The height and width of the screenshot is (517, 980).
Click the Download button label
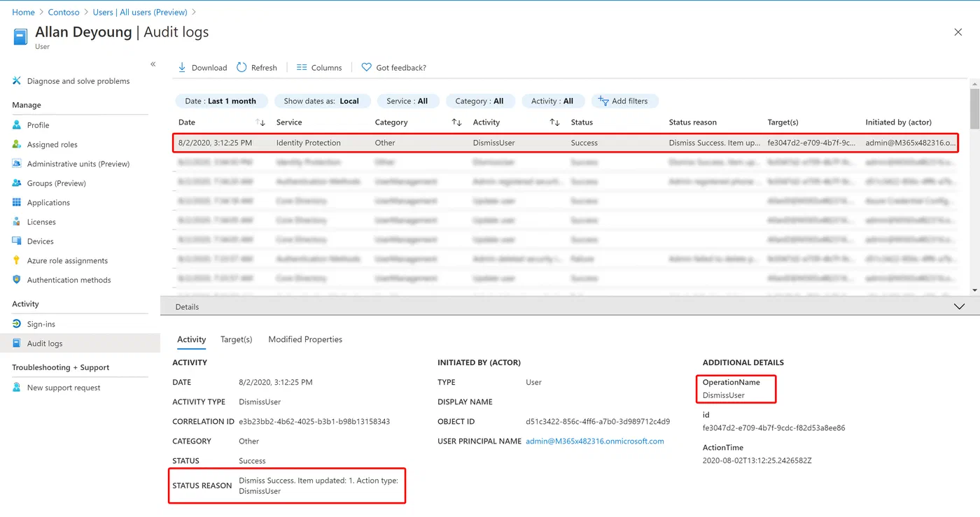tap(209, 68)
